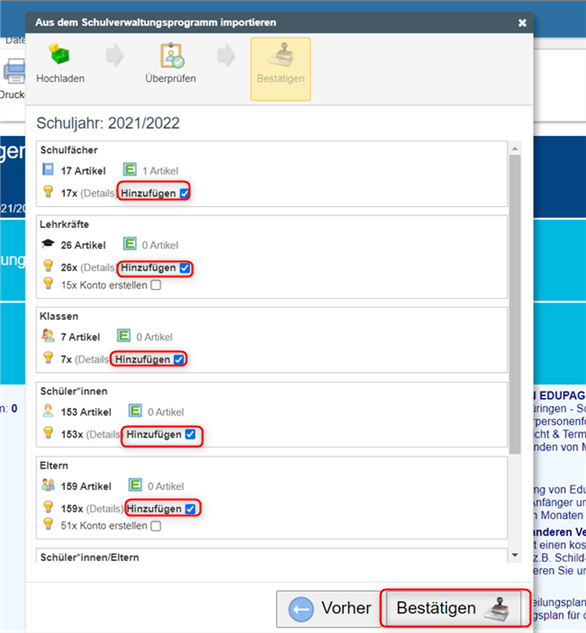
Task: Close the import dialog with the X
Action: pos(522,23)
